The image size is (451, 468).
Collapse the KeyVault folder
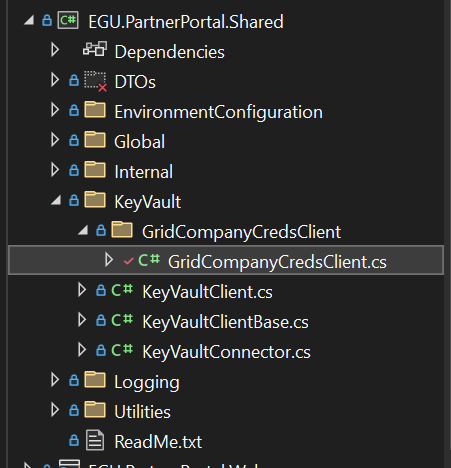(56, 200)
